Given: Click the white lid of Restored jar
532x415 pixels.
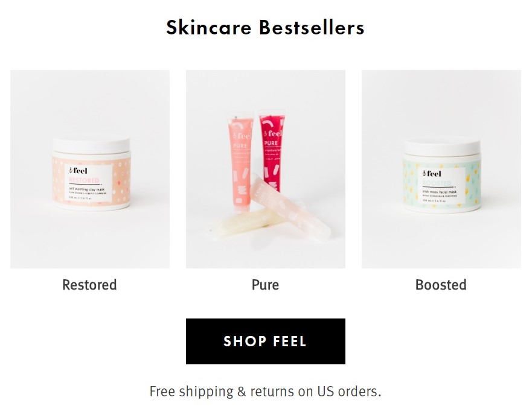Looking at the screenshot, I should tap(92, 145).
